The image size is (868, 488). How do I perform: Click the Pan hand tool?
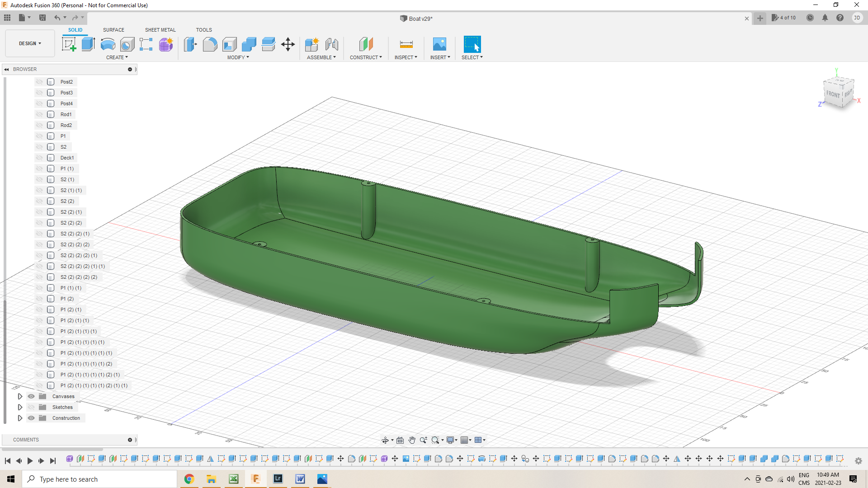click(x=412, y=440)
